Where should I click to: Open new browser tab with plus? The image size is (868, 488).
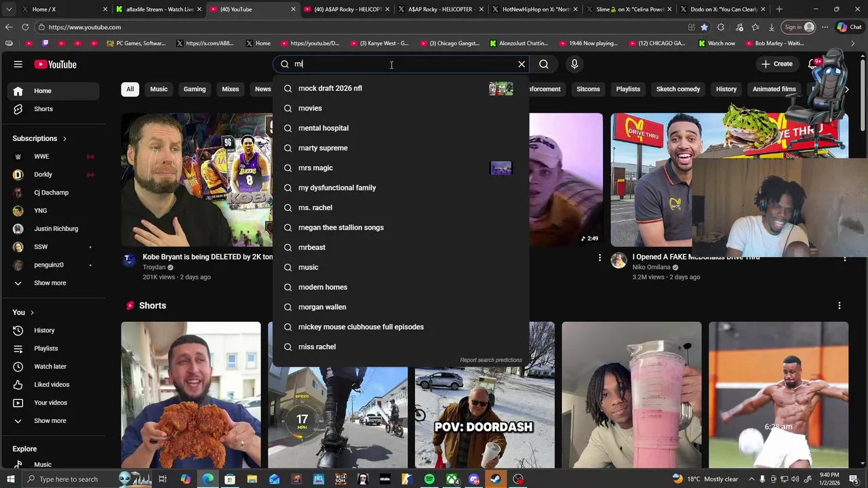point(779,9)
